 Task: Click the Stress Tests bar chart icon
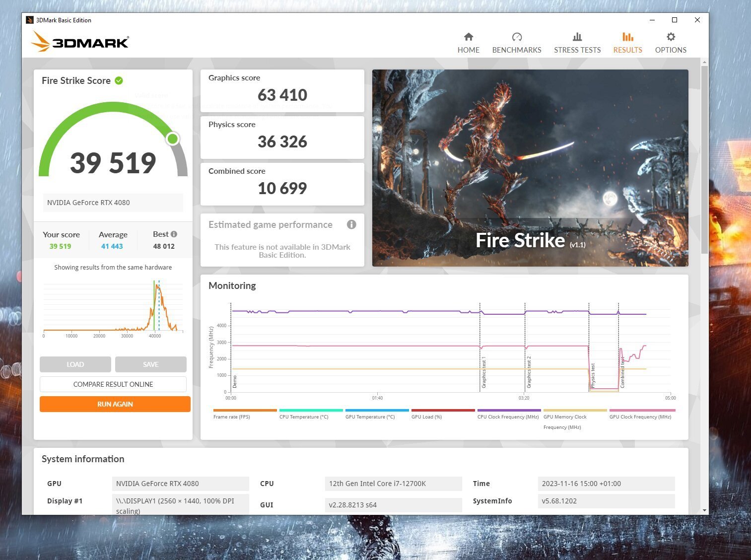coord(577,37)
